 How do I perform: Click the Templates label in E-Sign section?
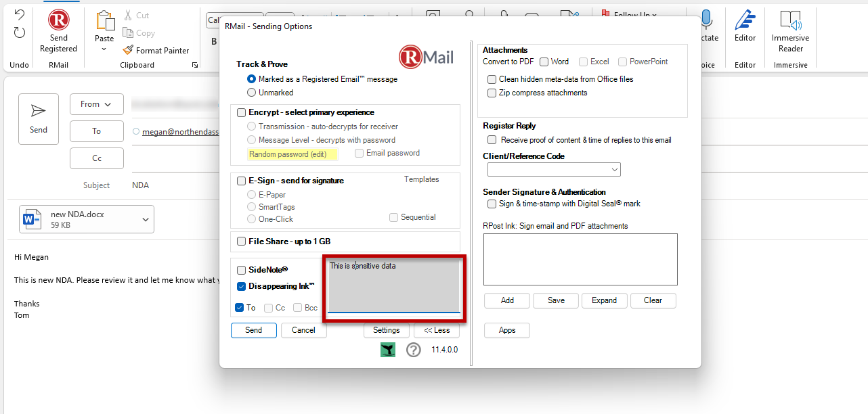click(x=422, y=179)
